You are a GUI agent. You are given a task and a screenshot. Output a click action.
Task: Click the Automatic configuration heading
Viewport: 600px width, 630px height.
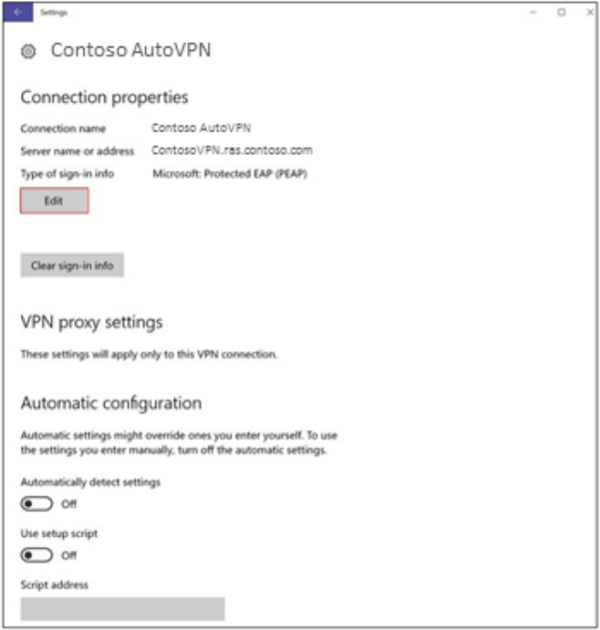[x=111, y=403]
